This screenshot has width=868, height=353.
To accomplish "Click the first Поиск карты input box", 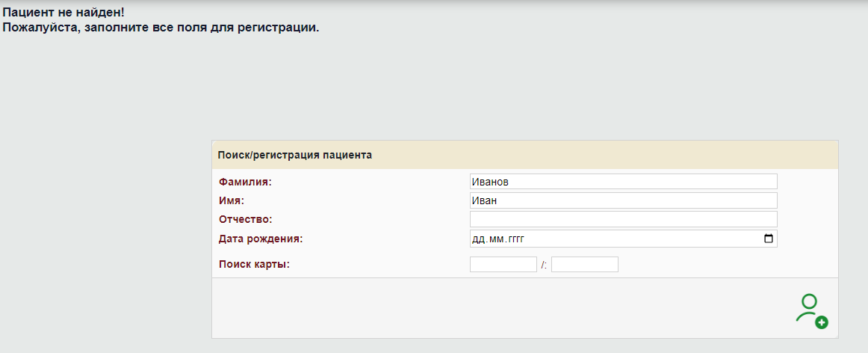I will (x=503, y=265).
